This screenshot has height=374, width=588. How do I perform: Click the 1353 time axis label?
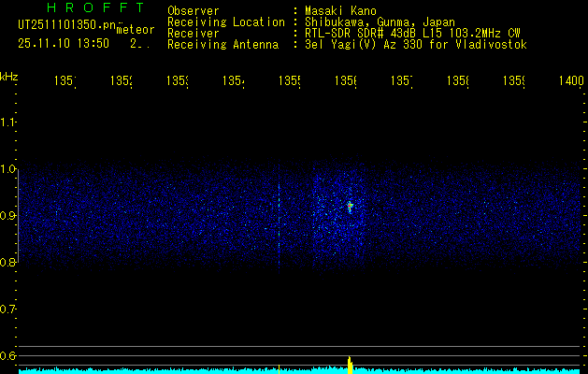click(x=178, y=80)
